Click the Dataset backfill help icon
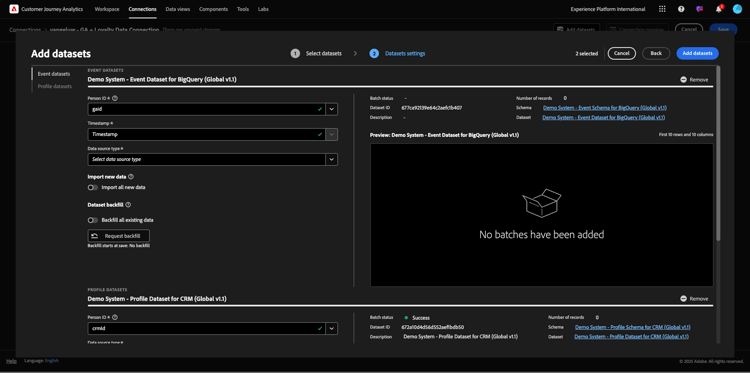750x373 pixels. pos(128,205)
